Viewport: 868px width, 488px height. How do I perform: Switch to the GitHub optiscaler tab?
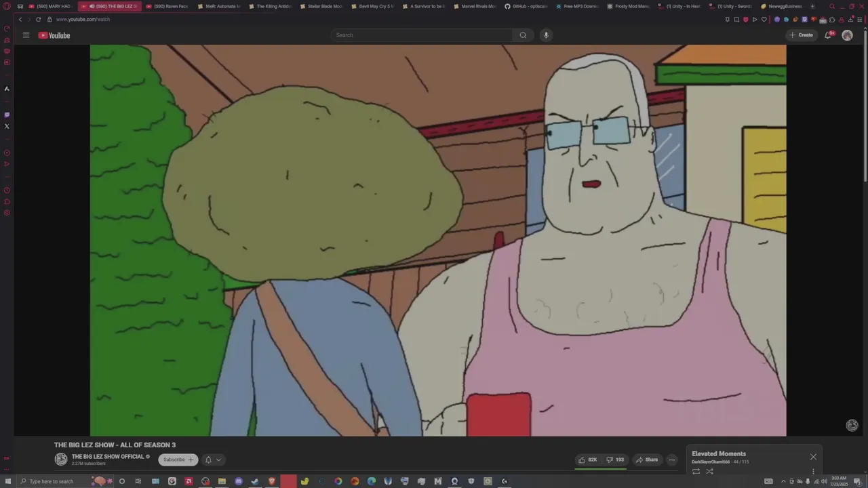pos(526,6)
